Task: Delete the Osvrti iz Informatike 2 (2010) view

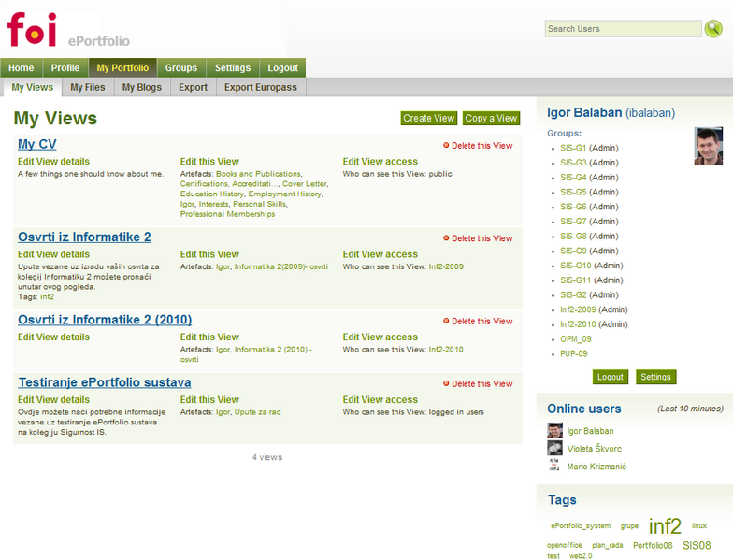Action: coord(478,322)
